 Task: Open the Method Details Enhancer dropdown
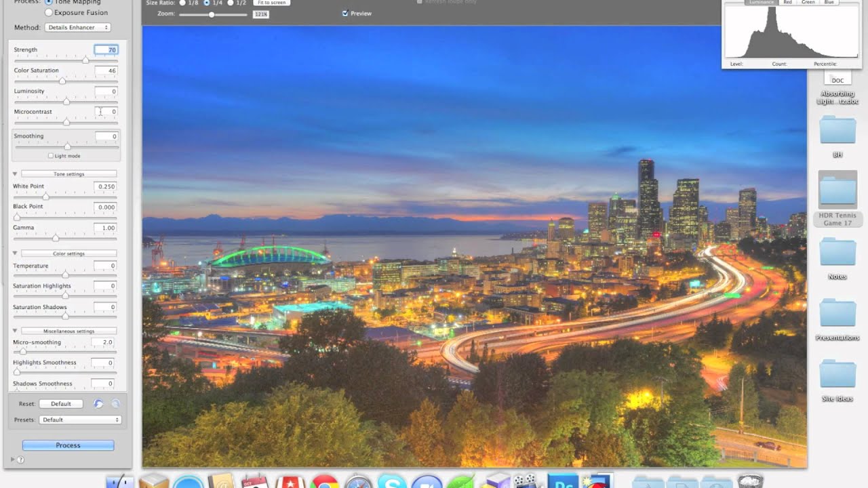click(x=78, y=27)
